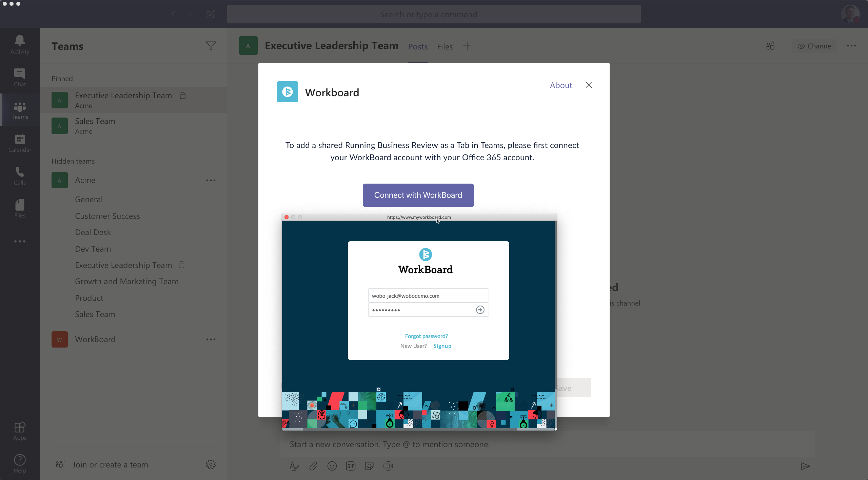Open the sticker picker
The image size is (868, 480).
(x=369, y=466)
